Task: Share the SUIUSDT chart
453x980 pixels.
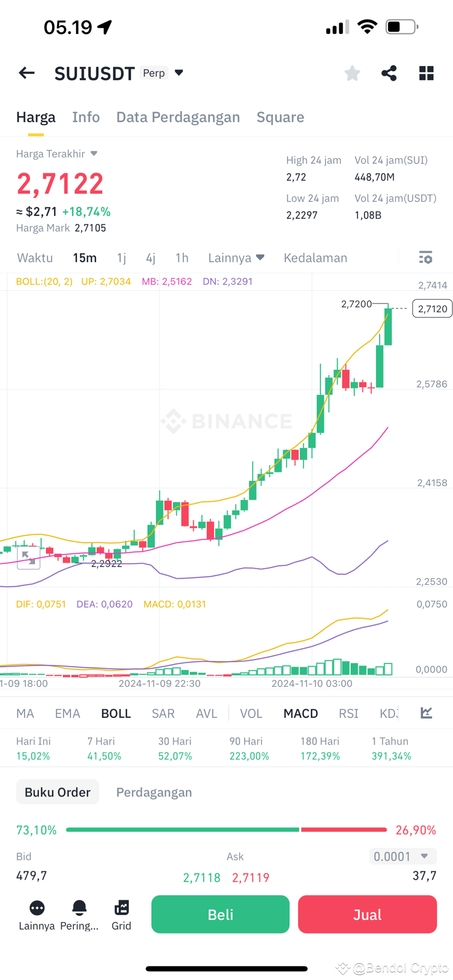Action: pyautogui.click(x=389, y=73)
